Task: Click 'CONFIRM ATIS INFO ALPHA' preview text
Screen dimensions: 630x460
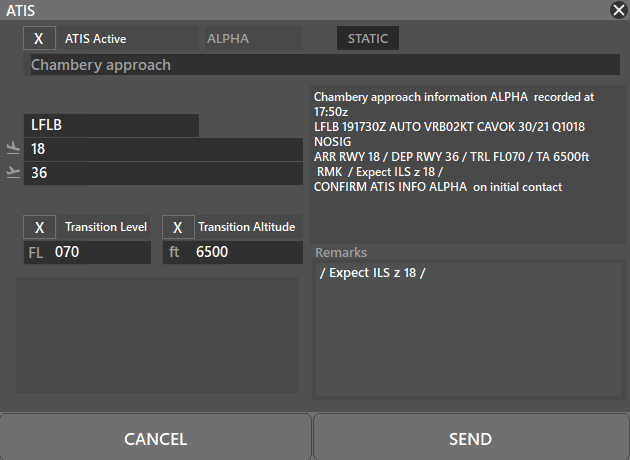Action: point(390,187)
